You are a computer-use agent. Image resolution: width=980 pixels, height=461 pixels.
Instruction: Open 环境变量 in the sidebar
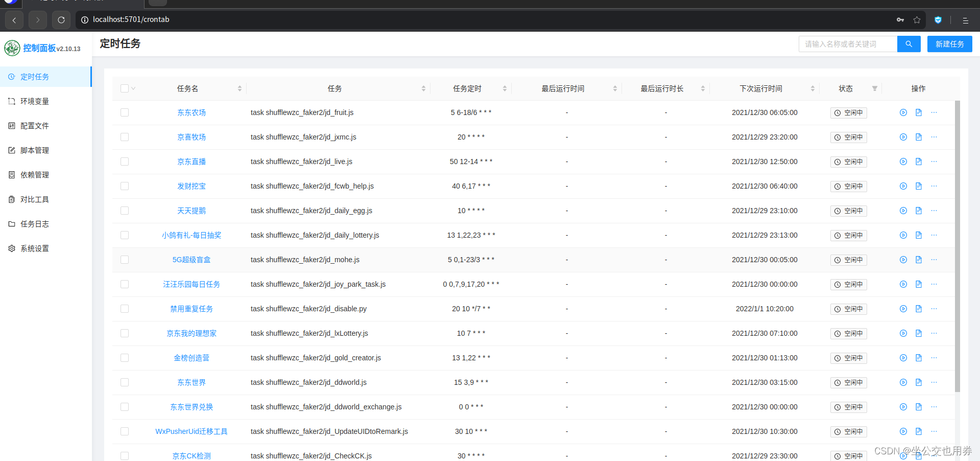point(46,101)
